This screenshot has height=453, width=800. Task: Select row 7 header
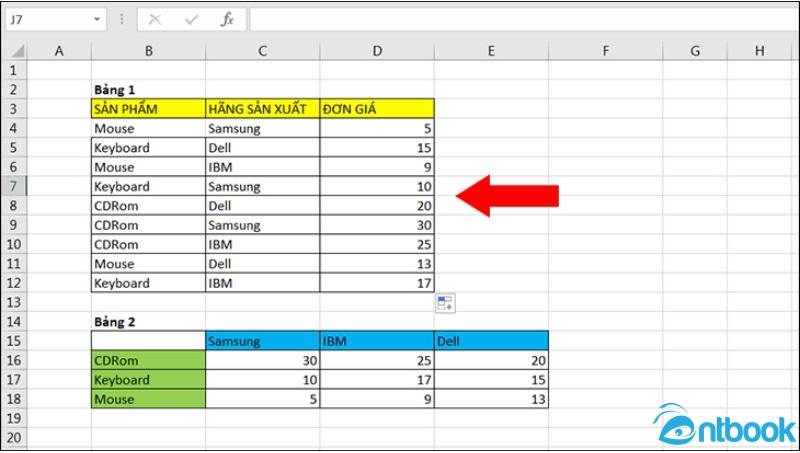(x=14, y=186)
